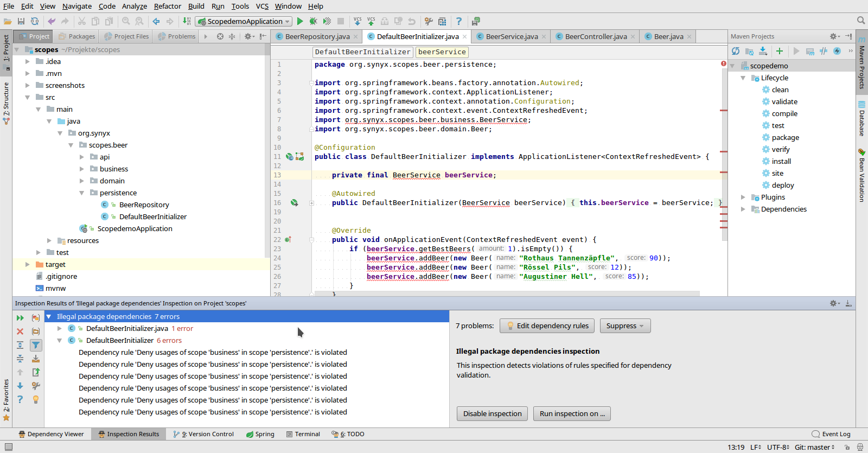Open the Terminal tool window button
Viewport: 868px width, 453px height.
tap(303, 434)
